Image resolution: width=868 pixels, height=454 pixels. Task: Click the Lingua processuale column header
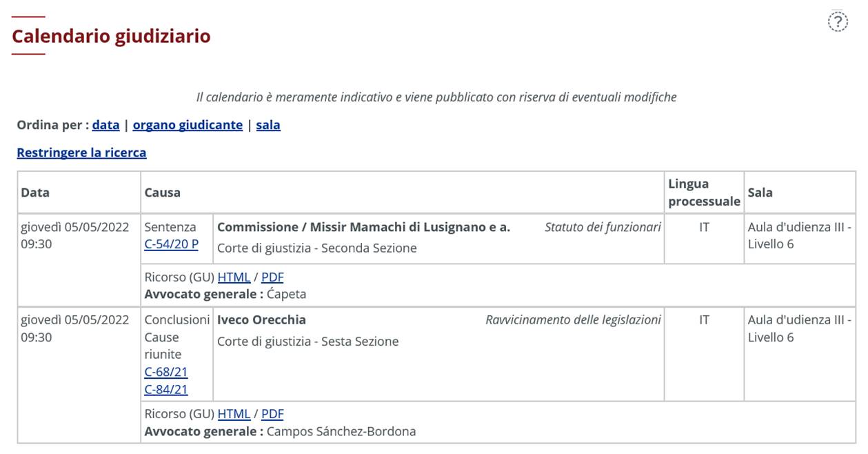tap(703, 193)
